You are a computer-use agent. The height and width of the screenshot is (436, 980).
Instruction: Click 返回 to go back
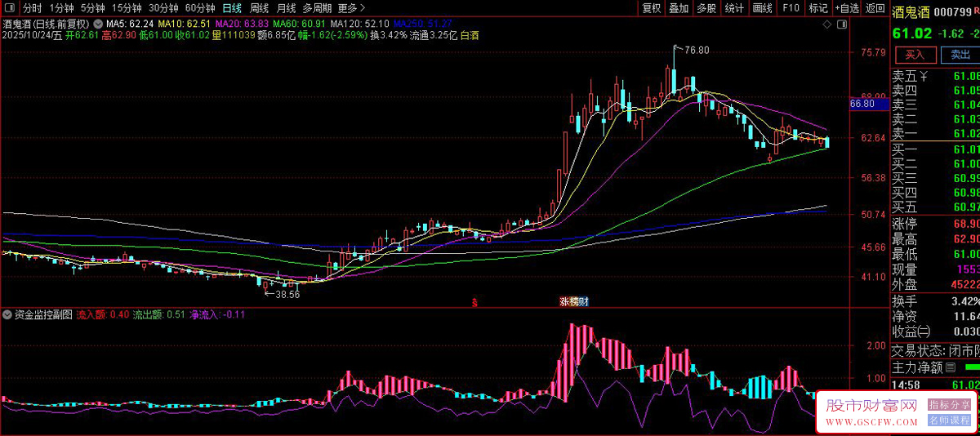(875, 8)
